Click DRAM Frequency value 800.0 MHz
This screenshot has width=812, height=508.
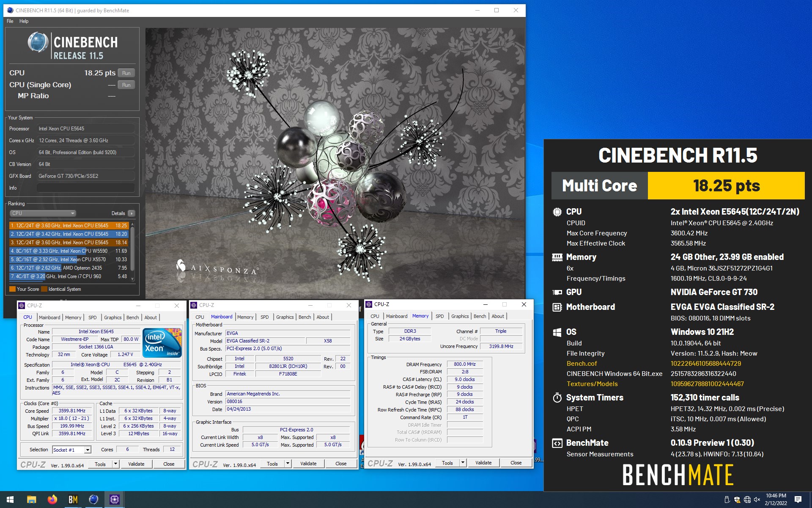click(x=465, y=364)
